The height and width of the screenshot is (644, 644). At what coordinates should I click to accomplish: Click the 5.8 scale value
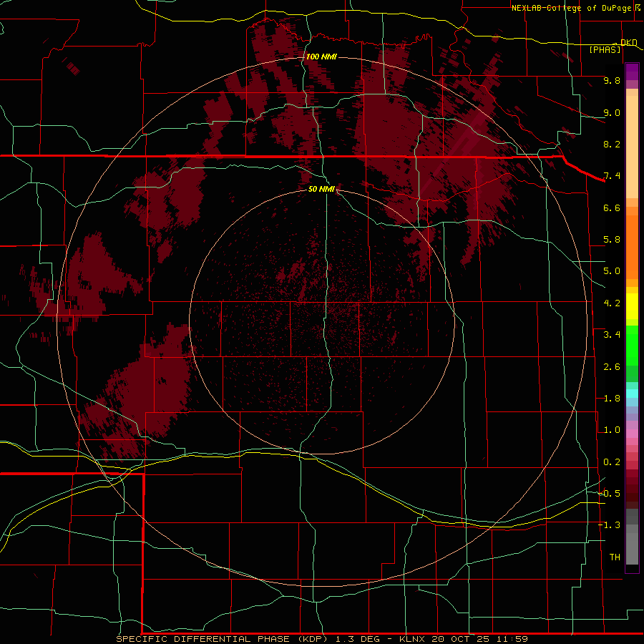tap(612, 240)
